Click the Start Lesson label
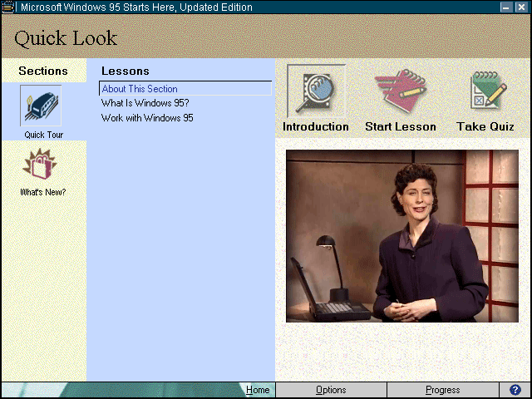This screenshot has width=532, height=399. [x=401, y=126]
